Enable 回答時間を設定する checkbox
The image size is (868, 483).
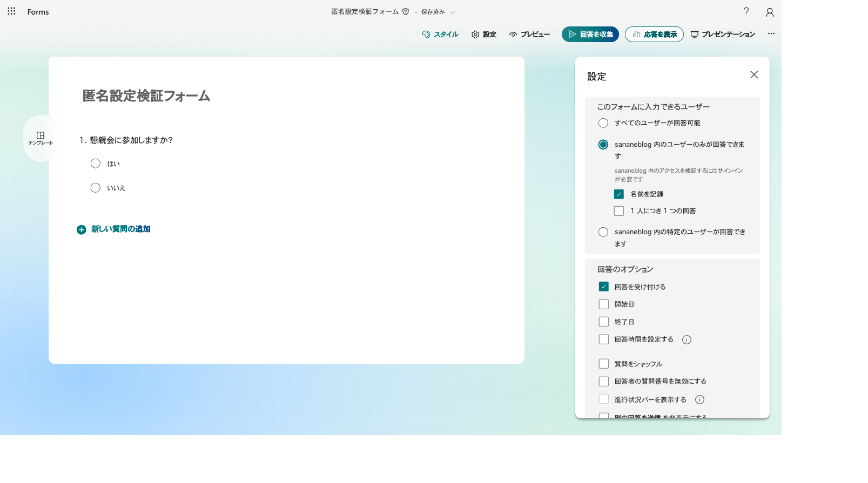604,339
